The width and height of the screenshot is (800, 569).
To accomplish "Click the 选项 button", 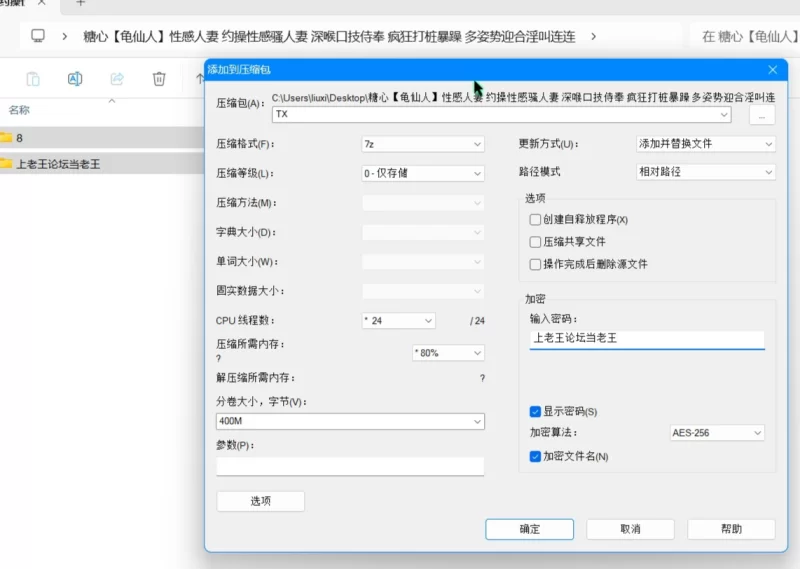I will click(x=261, y=501).
